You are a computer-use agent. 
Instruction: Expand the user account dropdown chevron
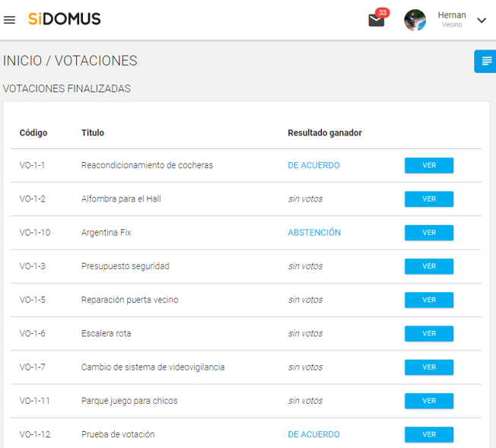(481, 21)
